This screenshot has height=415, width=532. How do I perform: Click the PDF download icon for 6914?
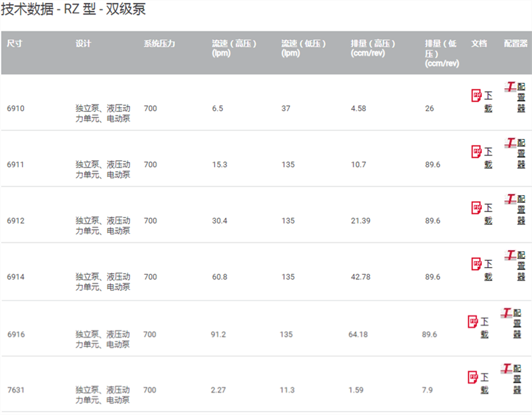[476, 264]
